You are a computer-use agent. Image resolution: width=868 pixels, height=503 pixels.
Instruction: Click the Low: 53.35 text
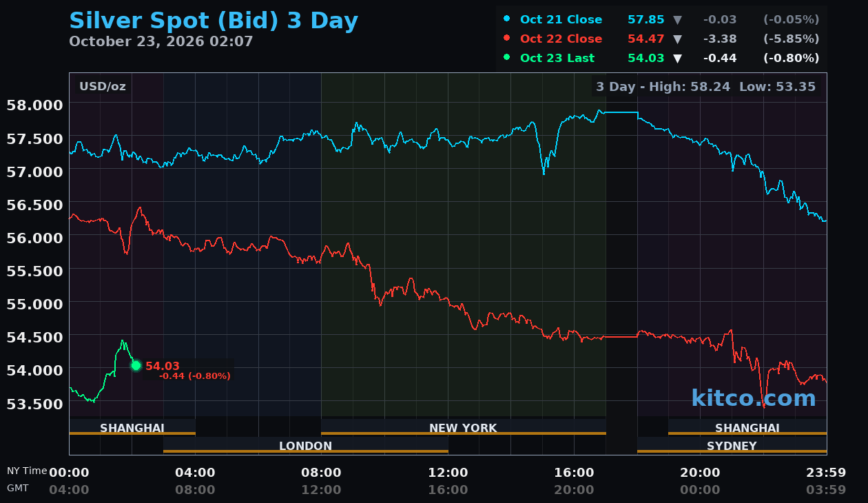tap(777, 87)
